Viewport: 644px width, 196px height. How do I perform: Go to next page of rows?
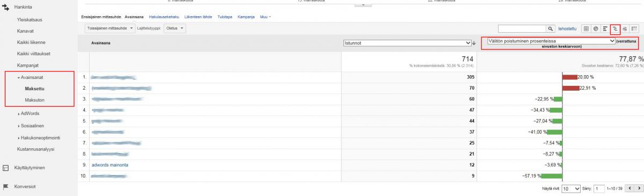[x=638, y=189]
